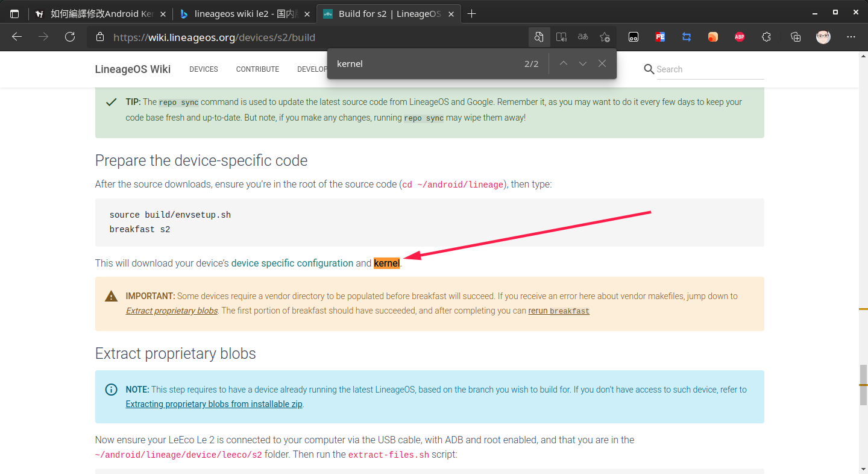Add this page to favorites
Viewport: 868px width, 474px height.
tap(605, 37)
